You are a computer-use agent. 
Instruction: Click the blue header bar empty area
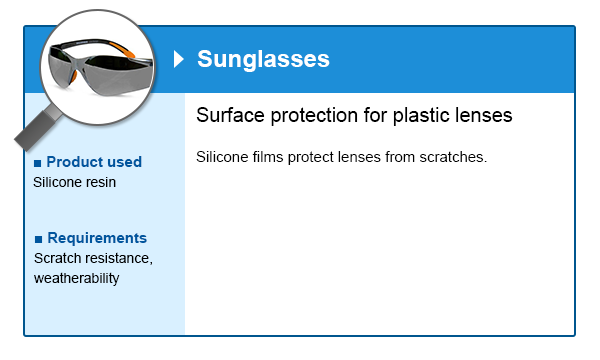pyautogui.click(x=452, y=59)
